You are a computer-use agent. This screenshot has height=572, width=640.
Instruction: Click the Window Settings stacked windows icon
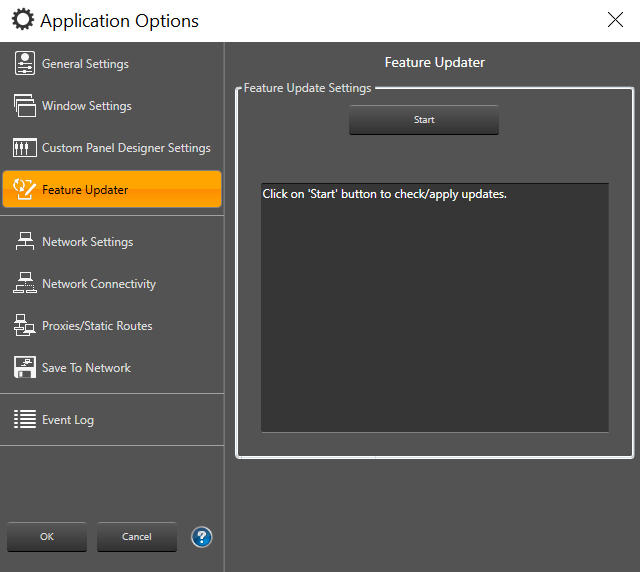[25, 105]
